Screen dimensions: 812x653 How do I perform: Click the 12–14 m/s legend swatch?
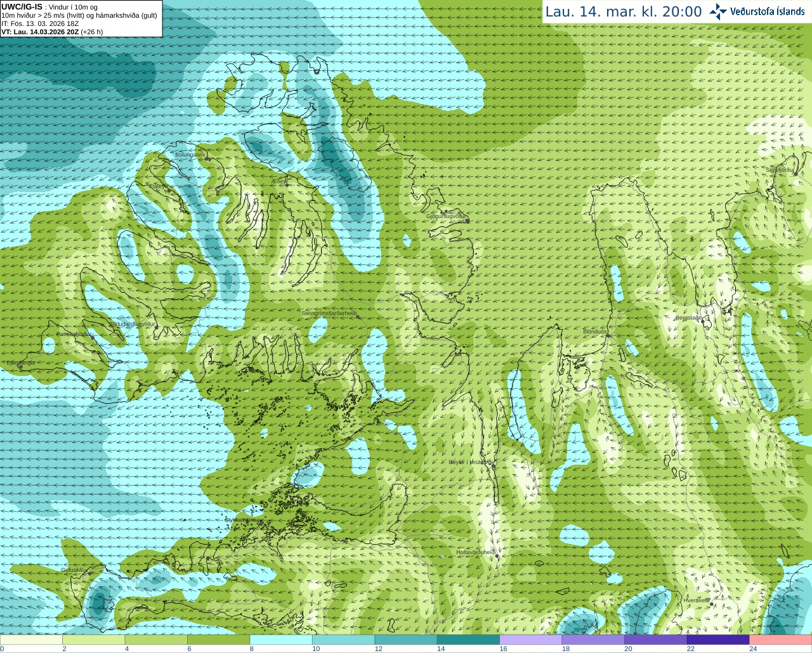click(406, 640)
